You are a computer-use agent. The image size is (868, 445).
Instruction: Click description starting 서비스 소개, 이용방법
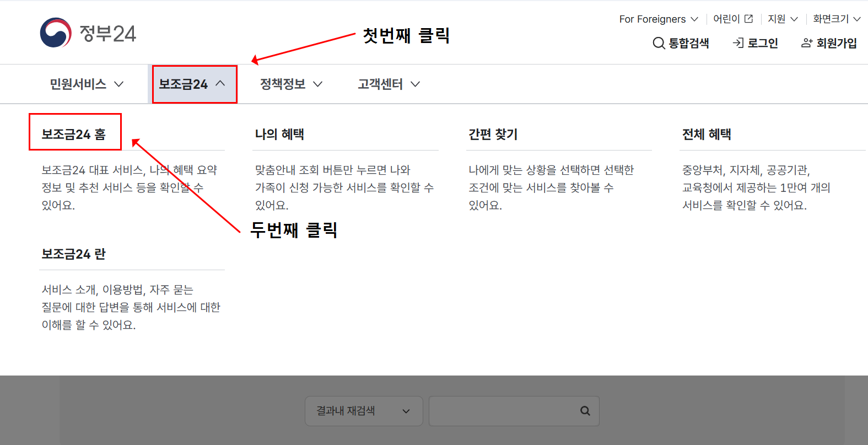[131, 307]
